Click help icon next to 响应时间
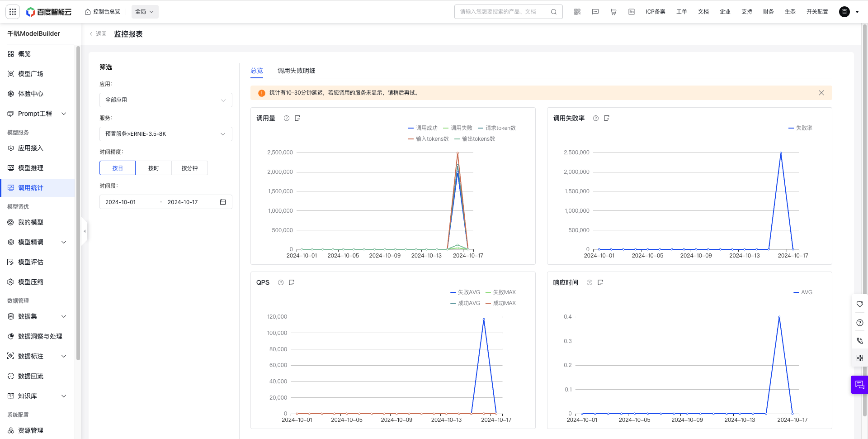868x439 pixels. (x=590, y=282)
